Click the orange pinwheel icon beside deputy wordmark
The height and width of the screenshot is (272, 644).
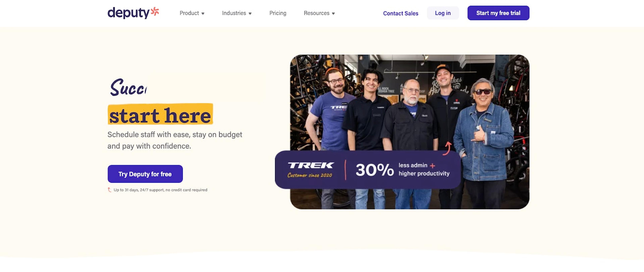155,11
